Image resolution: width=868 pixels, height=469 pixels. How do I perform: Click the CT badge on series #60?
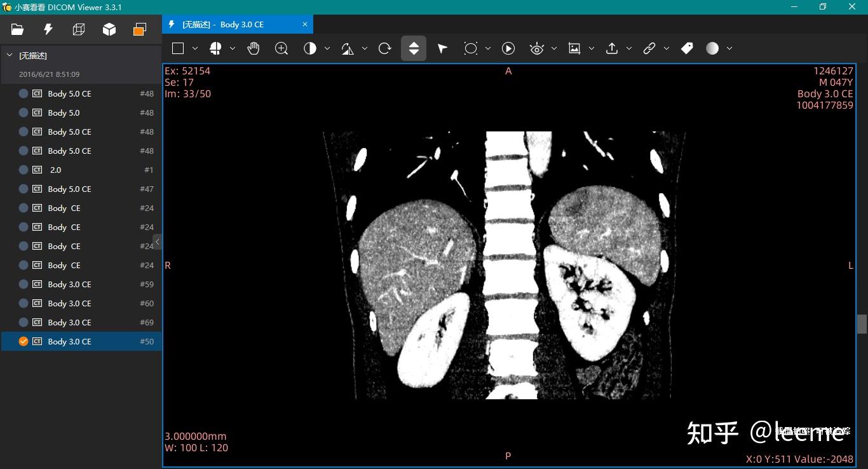(37, 303)
